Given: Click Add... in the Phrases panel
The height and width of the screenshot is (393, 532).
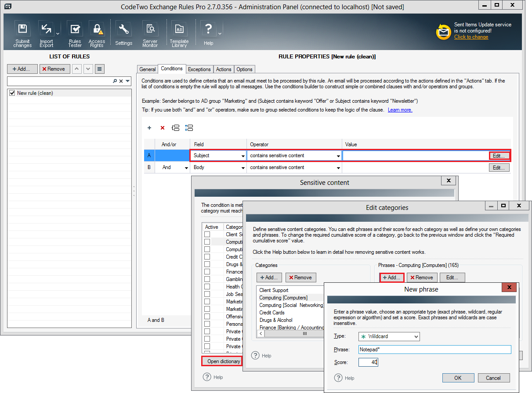Looking at the screenshot, I should pyautogui.click(x=391, y=278).
